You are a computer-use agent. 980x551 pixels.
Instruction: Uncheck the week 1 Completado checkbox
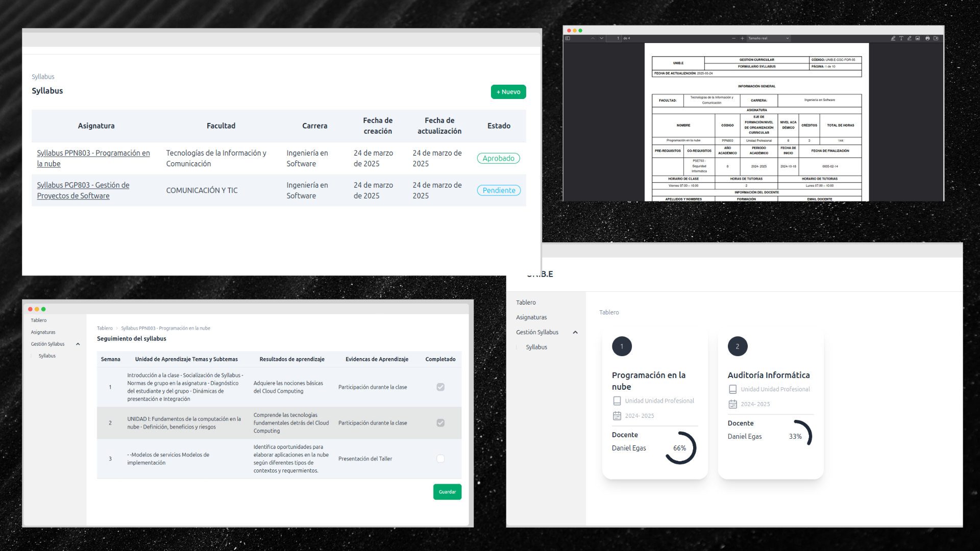(440, 387)
